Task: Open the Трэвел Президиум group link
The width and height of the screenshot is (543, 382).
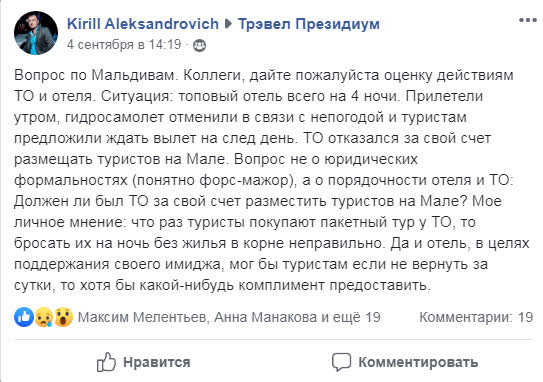Action: pyautogui.click(x=309, y=24)
